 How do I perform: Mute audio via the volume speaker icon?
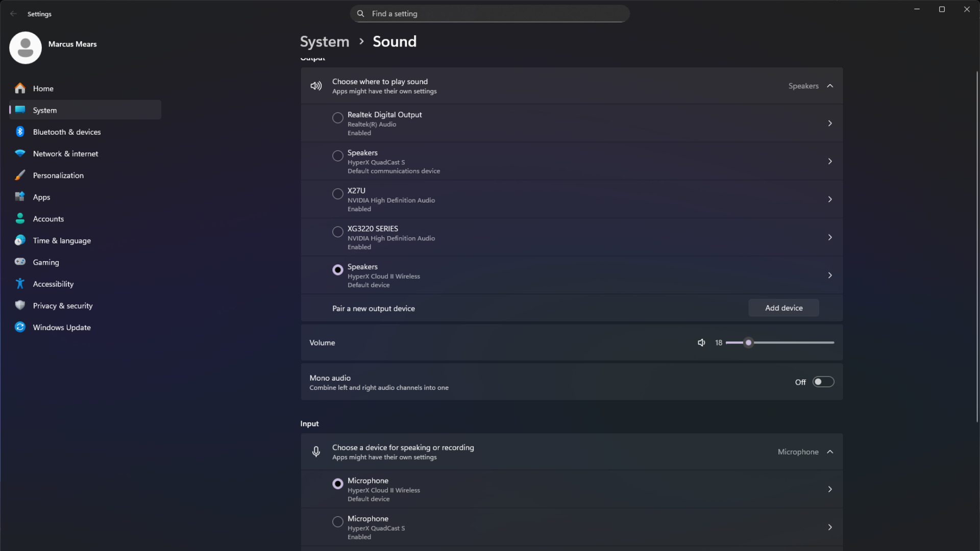pos(701,342)
